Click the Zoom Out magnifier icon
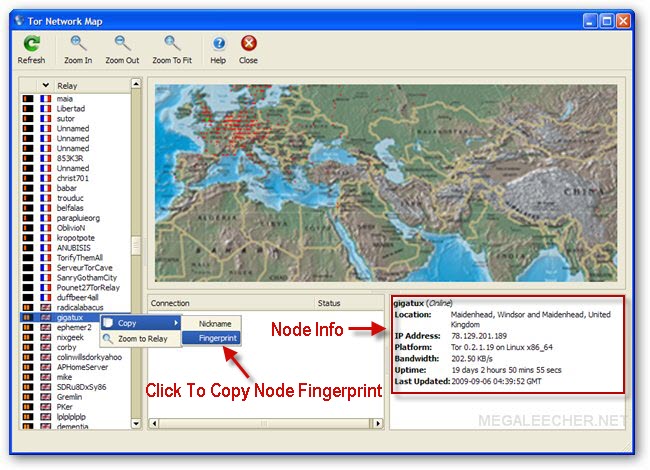Viewport: 650px width, 470px height. point(122,43)
